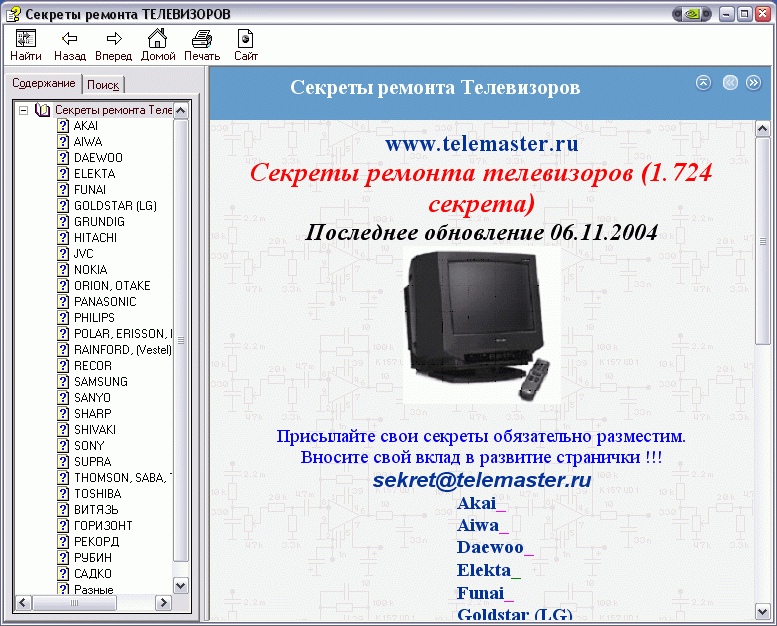The image size is (777, 626).
Task: Click the scroll-to-top arrow in page header
Action: [704, 83]
